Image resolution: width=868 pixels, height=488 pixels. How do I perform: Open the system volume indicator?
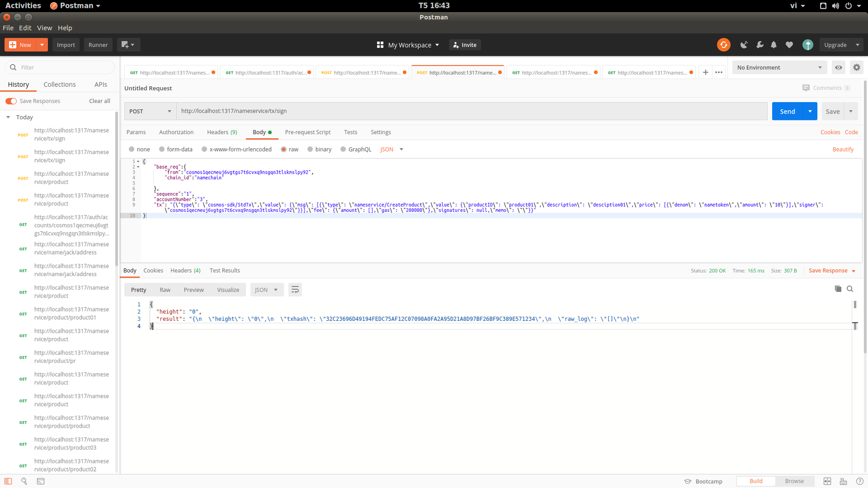pos(835,6)
